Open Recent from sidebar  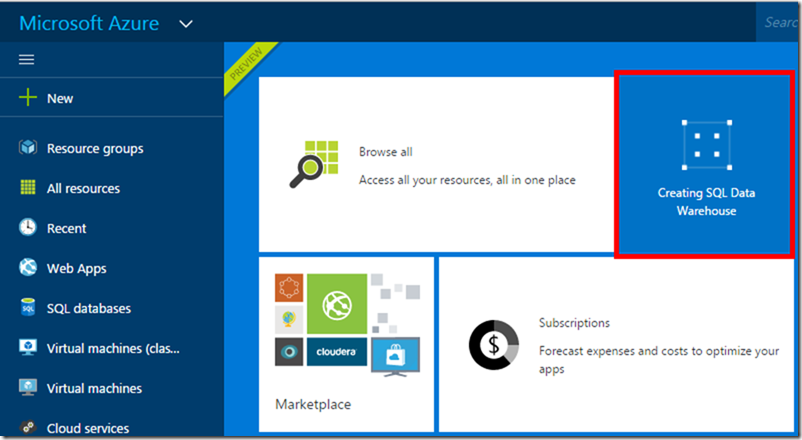66,228
